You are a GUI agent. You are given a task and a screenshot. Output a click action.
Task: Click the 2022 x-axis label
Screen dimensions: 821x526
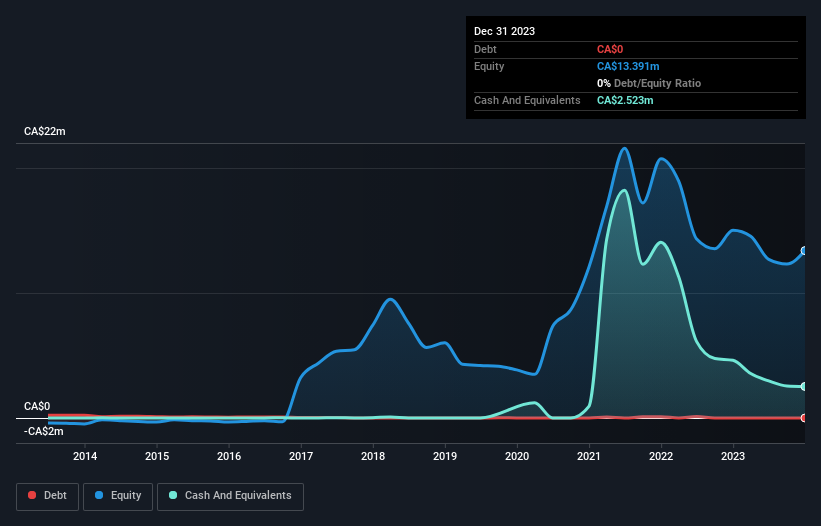661,456
